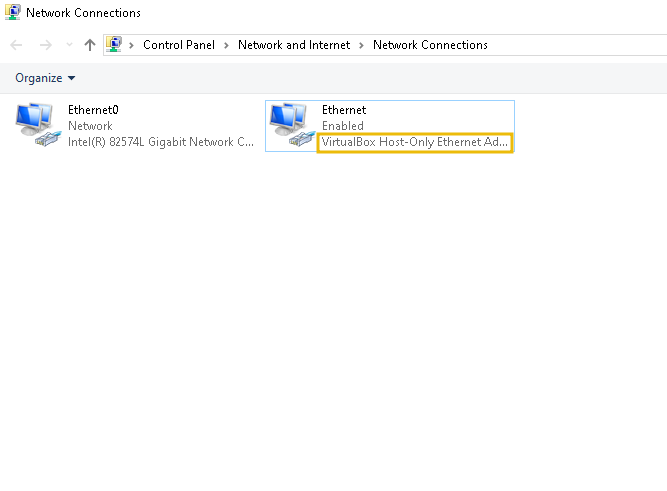Go forward with the Forward arrow
This screenshot has width=667, height=491.
point(46,45)
